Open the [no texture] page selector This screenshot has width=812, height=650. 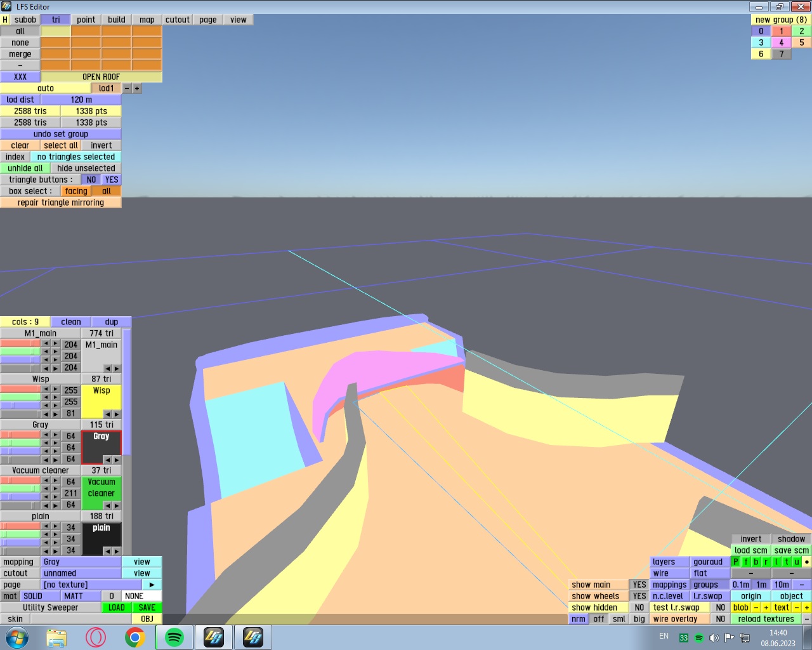click(91, 585)
